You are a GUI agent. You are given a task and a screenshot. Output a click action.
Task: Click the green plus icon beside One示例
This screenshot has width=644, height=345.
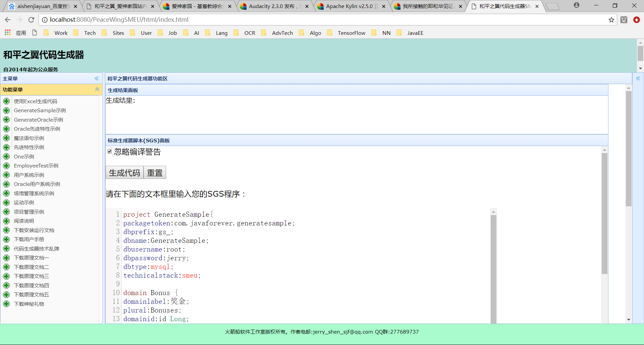(x=6, y=156)
